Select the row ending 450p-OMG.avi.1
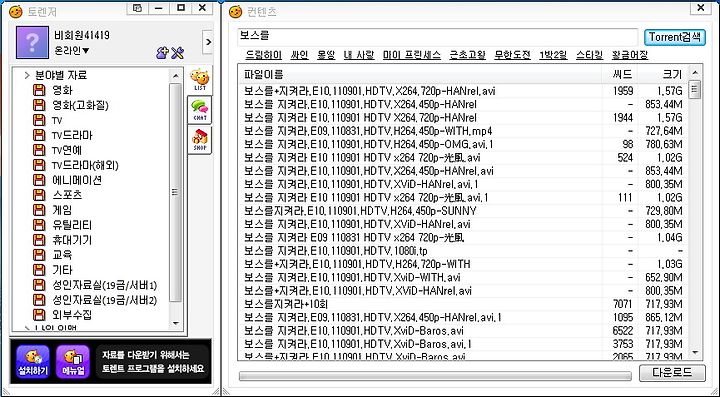Image resolution: width=720 pixels, height=397 pixels. tap(463, 144)
